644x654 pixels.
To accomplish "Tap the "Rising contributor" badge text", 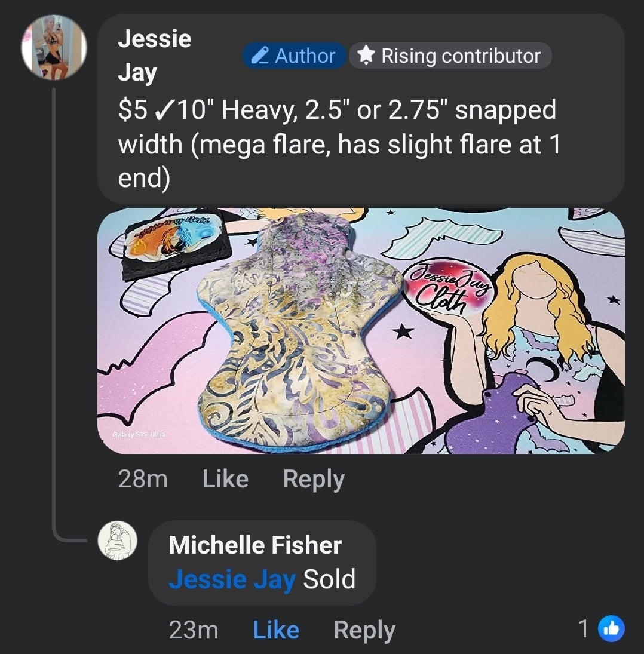I will (x=461, y=56).
